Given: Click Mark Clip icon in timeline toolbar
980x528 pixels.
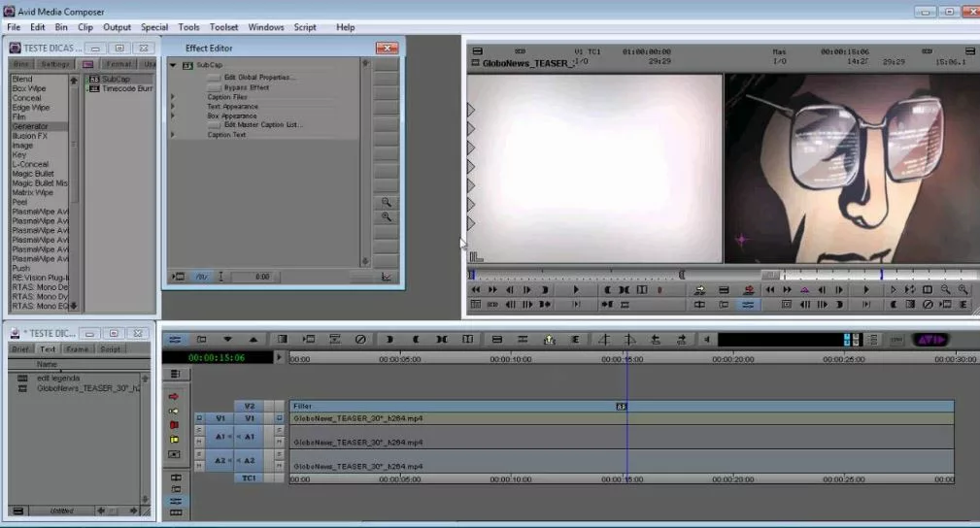Looking at the screenshot, I should (441, 340).
